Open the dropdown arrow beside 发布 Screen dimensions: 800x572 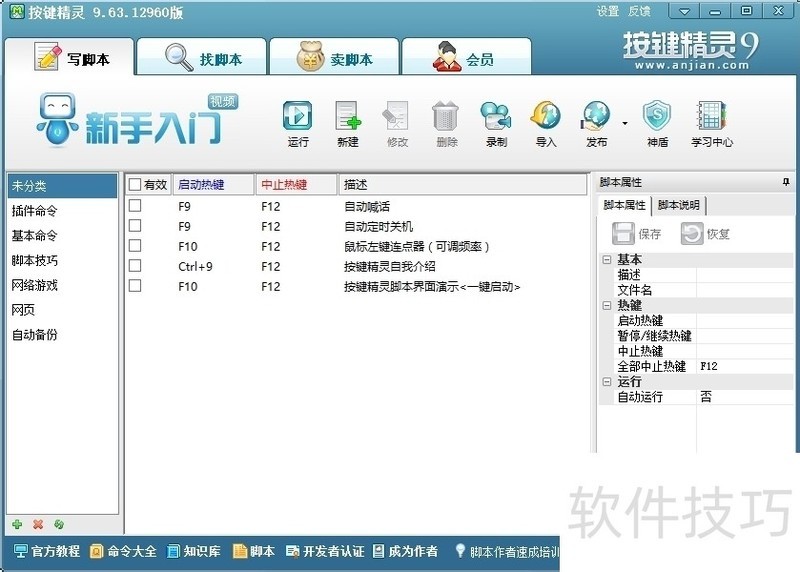(x=625, y=123)
